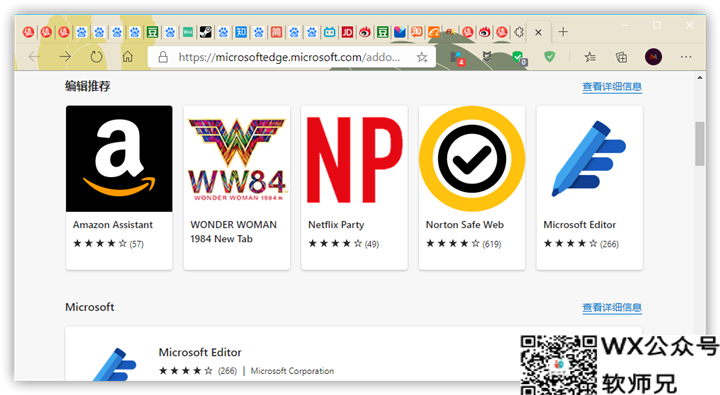Click the Norton Safe Web rating count (619)
The height and width of the screenshot is (395, 720).
point(491,244)
